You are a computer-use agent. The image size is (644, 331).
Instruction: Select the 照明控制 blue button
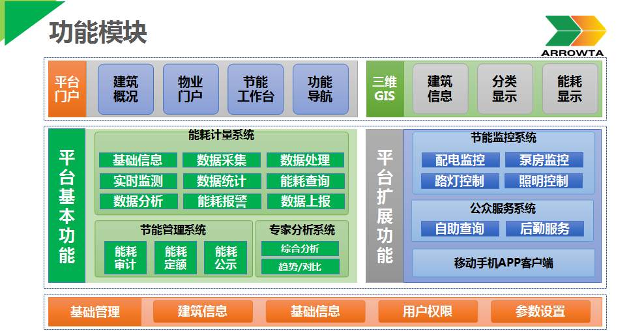pos(543,181)
